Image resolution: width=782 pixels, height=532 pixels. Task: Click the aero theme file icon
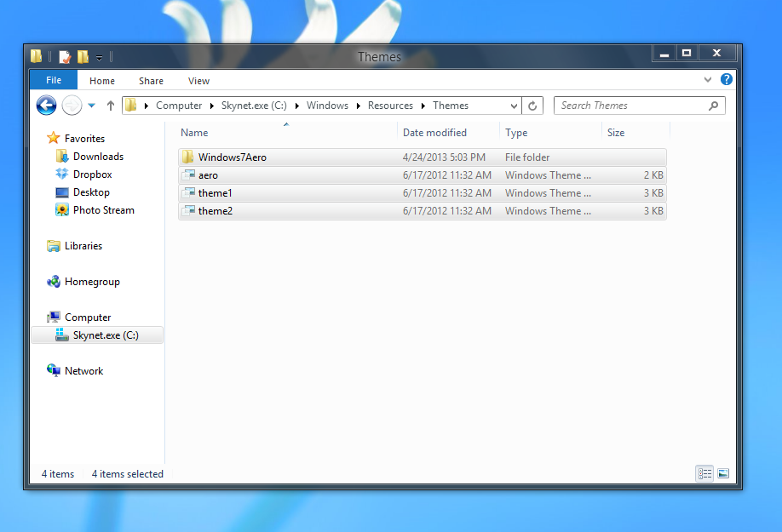click(188, 174)
